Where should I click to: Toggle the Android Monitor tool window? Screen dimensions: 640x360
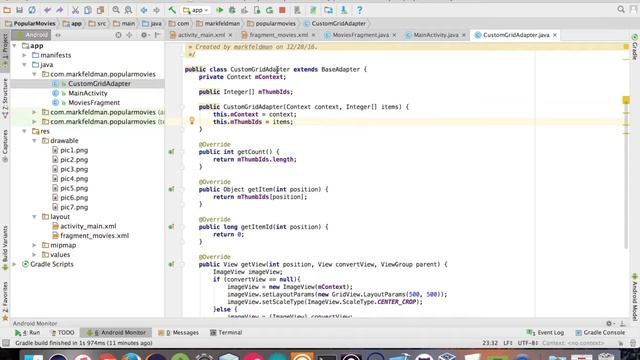pos(117,333)
